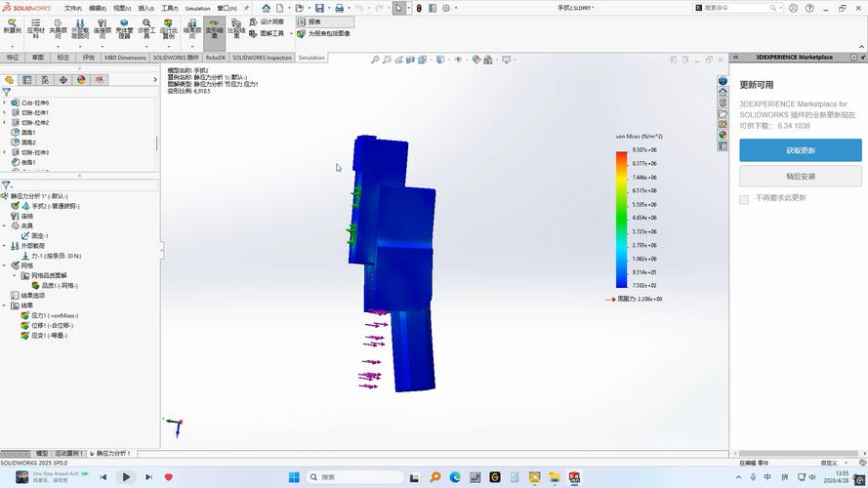Open the Edge browser on the taskbar
Screen dimensions: 868x488
point(455,477)
